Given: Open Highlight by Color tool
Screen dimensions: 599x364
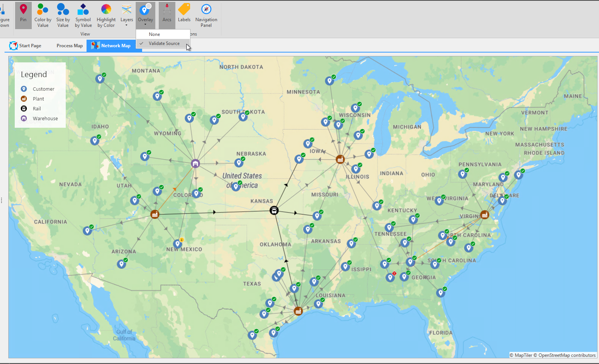Looking at the screenshot, I should [x=106, y=15].
